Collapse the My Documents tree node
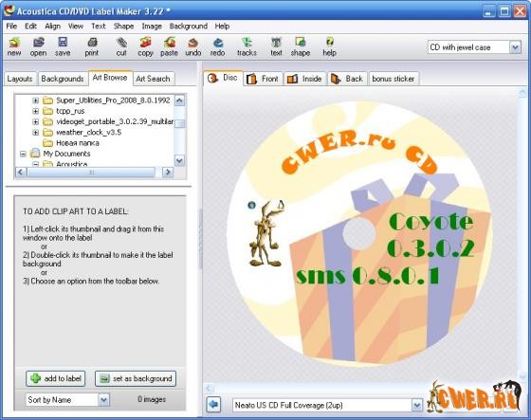 pos(23,154)
